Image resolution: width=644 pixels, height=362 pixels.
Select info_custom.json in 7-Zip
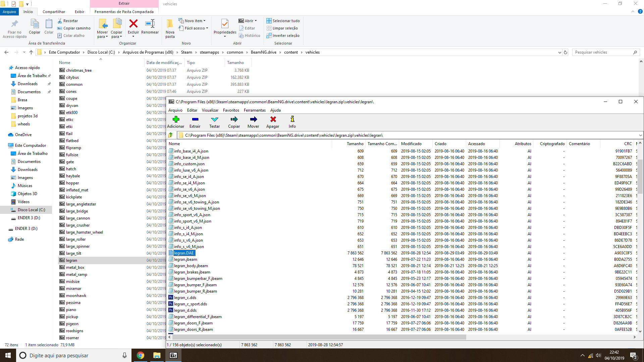click(189, 164)
